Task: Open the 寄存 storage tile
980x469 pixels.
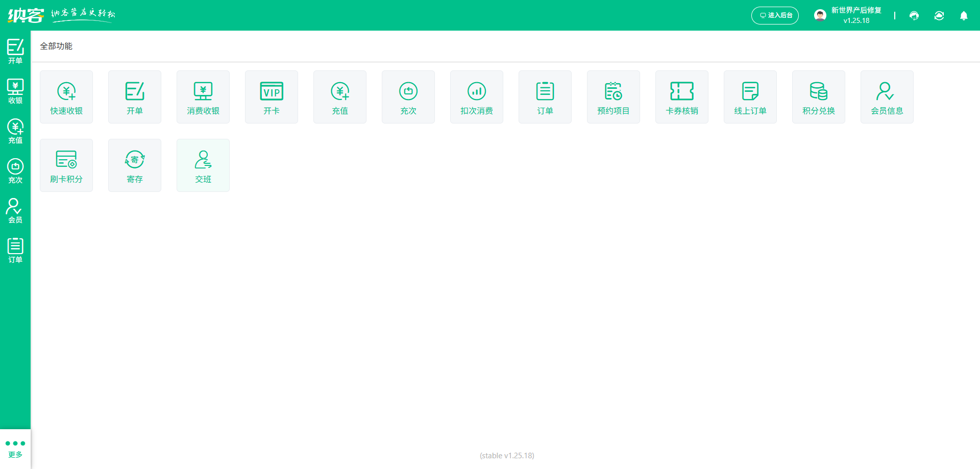Action: pyautogui.click(x=135, y=165)
